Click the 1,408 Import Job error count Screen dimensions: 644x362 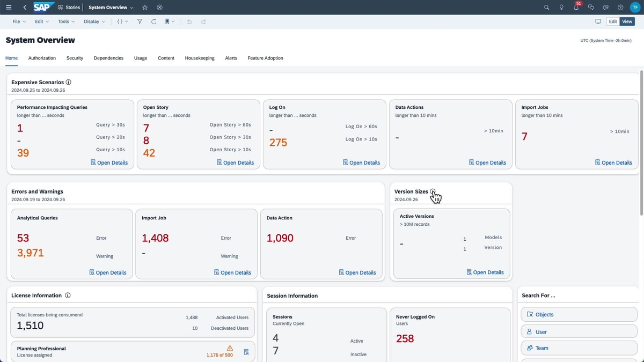[x=155, y=238]
